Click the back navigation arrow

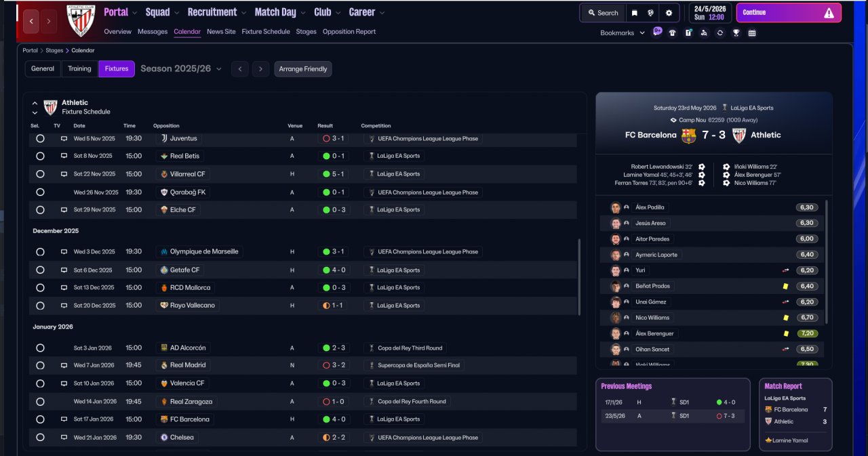(31, 21)
